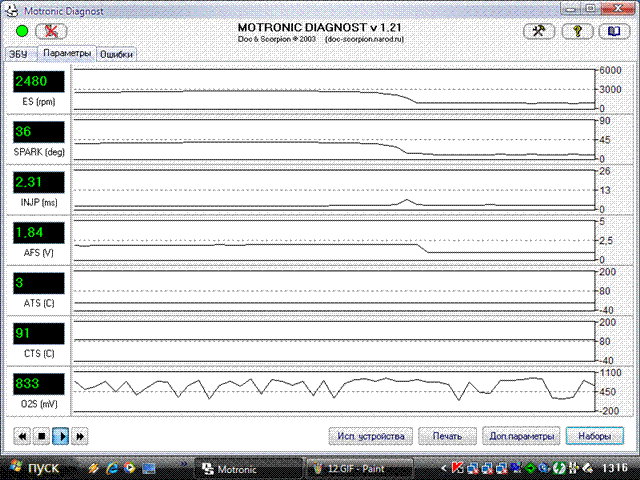
Task: Click the show desktop quick launch icon
Action: tap(149, 468)
